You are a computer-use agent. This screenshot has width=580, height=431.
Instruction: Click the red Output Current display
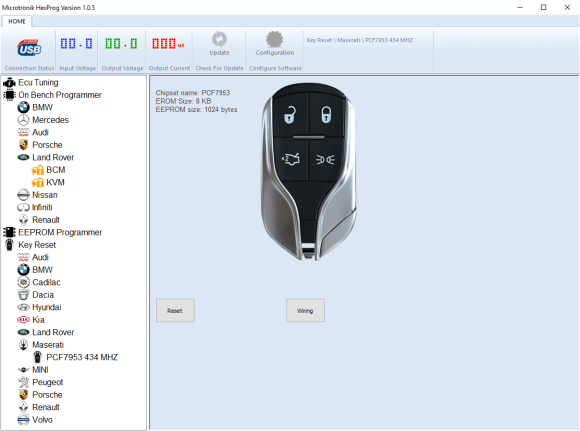pyautogui.click(x=168, y=44)
